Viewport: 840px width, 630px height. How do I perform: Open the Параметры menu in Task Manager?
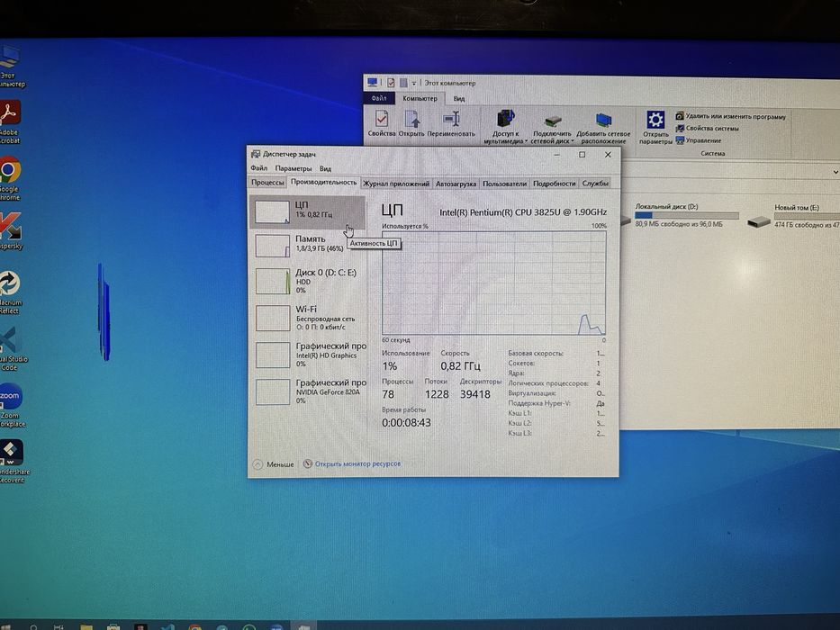pos(293,168)
